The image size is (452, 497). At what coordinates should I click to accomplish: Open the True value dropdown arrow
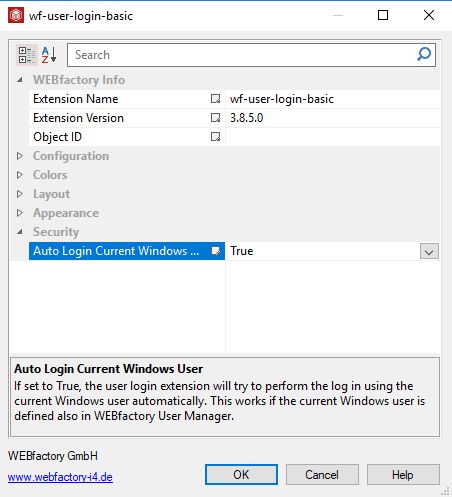(x=429, y=251)
